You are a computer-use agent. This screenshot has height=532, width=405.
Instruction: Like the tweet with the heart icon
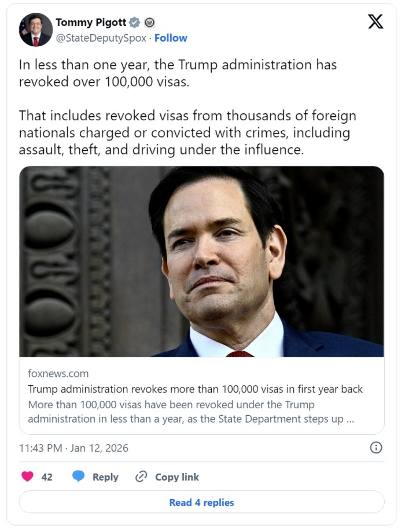tap(27, 477)
